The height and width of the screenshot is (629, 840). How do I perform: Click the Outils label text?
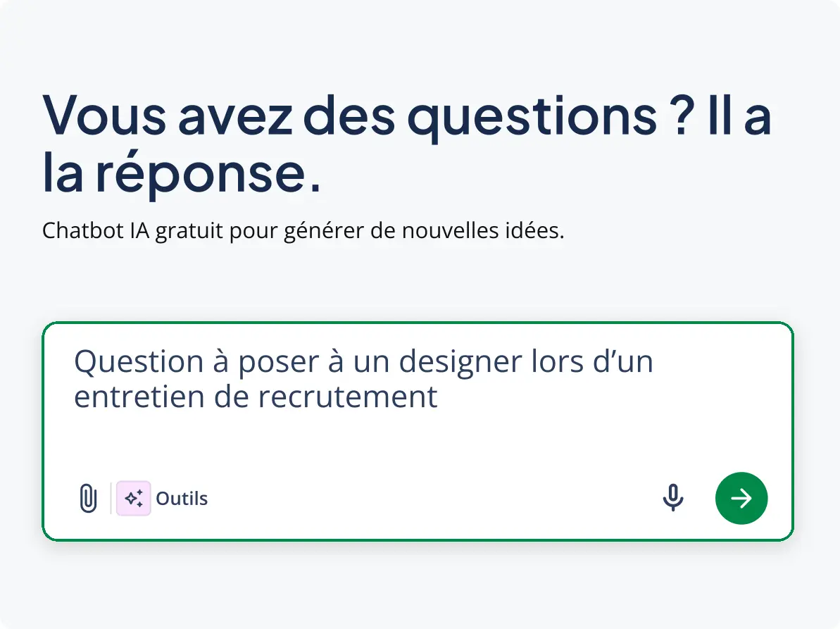[x=182, y=499]
